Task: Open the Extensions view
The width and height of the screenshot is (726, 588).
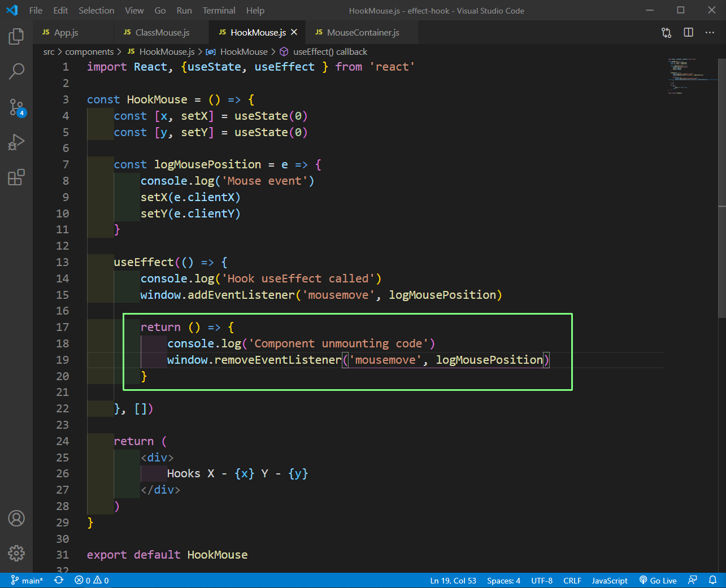Action: coord(16,177)
